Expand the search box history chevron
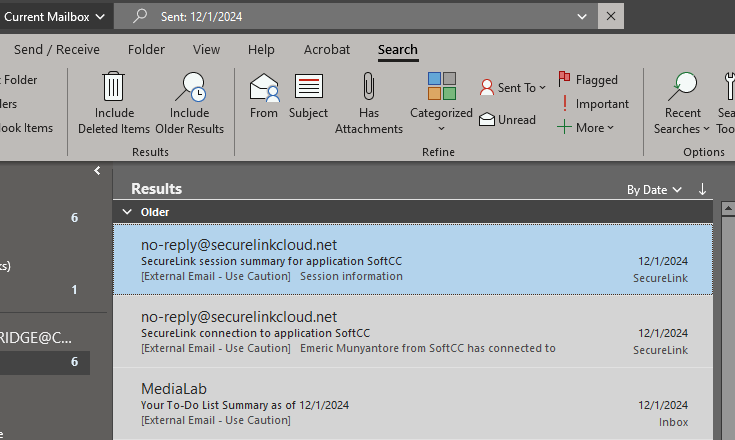Screen dimensions: 735x440 (582, 17)
